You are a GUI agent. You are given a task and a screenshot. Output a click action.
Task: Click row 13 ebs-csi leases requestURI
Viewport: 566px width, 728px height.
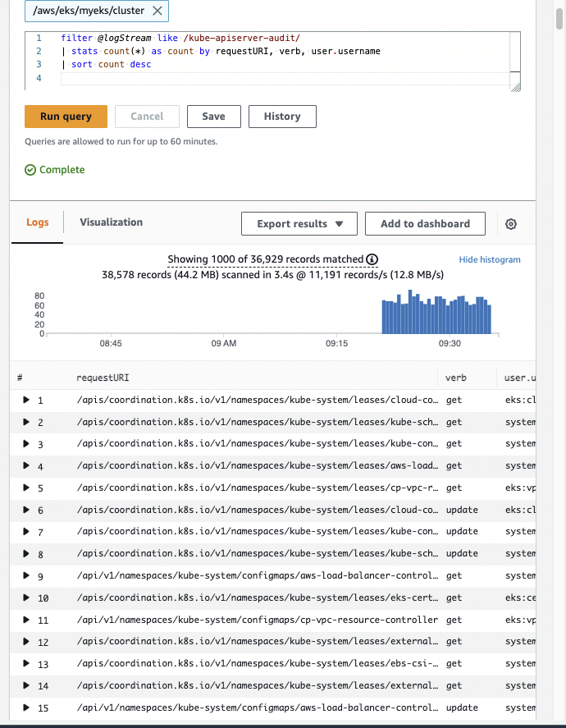pos(257,663)
